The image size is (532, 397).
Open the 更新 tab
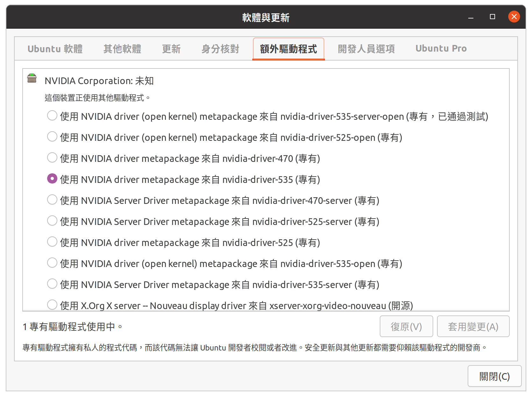171,49
